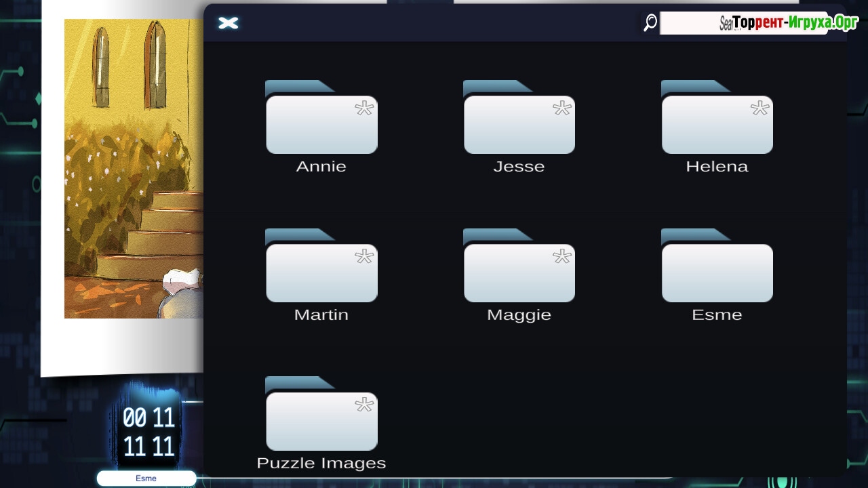Click the asterisk badge on Martin folder
The width and height of the screenshot is (868, 488).
[364, 256]
